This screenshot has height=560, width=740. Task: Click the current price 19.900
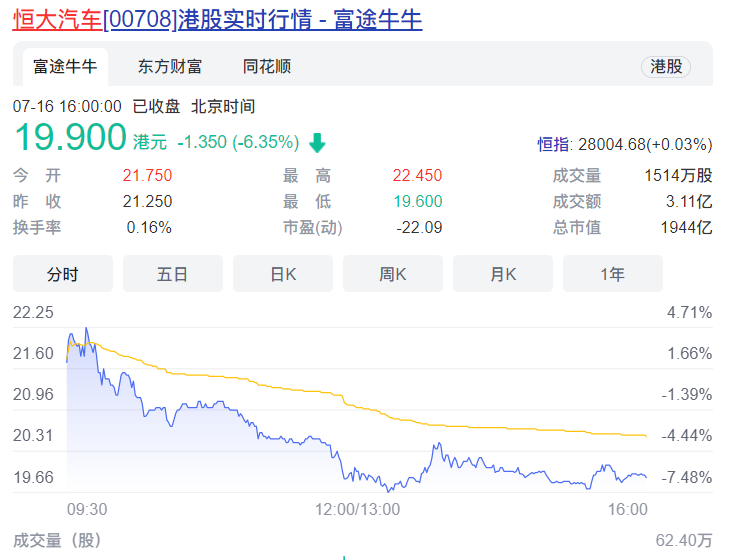[70, 137]
